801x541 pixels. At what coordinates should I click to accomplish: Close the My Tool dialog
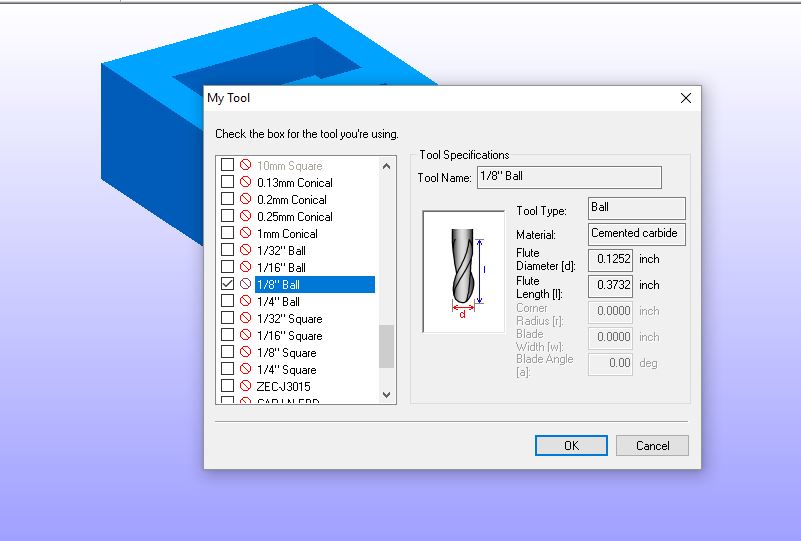[686, 98]
